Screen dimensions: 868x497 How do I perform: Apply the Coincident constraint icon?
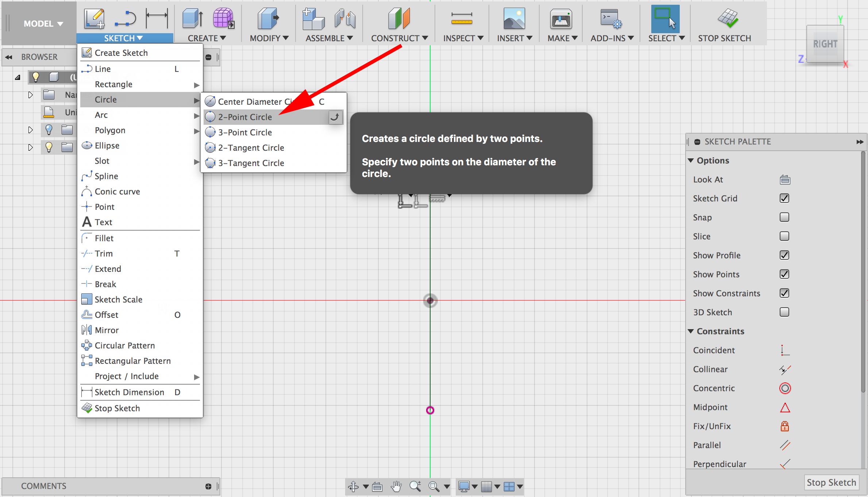click(x=785, y=350)
